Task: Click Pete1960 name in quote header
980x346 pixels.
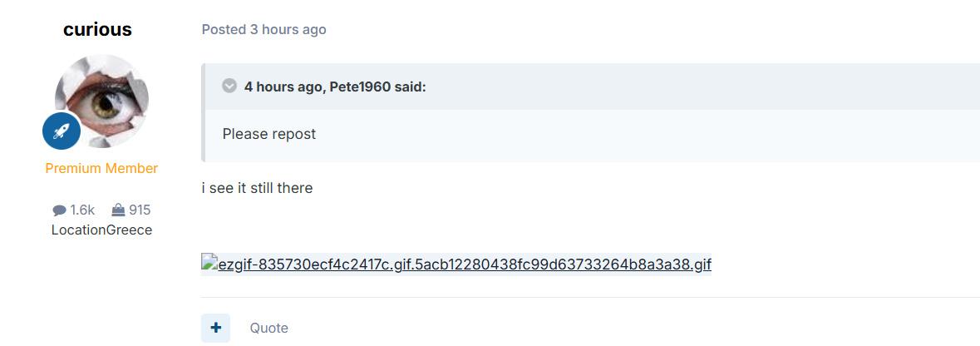Action: (359, 86)
